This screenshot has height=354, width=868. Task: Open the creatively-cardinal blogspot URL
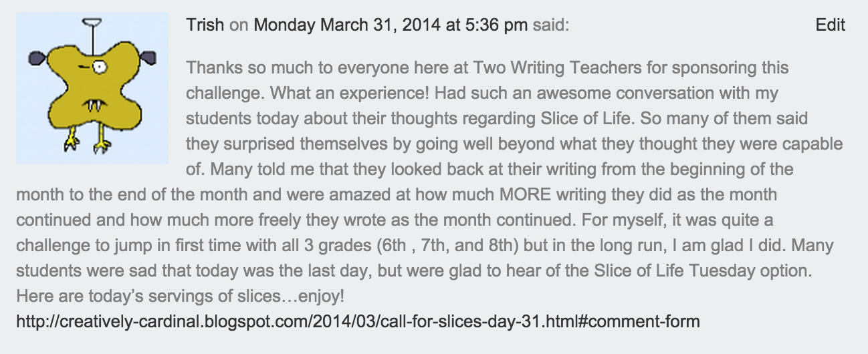pyautogui.click(x=358, y=322)
